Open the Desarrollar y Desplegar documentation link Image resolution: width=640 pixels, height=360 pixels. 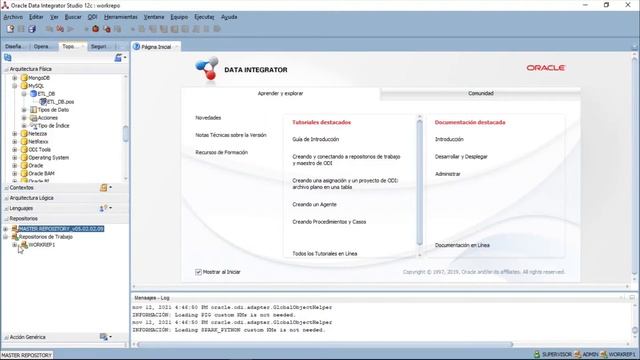coord(461,157)
